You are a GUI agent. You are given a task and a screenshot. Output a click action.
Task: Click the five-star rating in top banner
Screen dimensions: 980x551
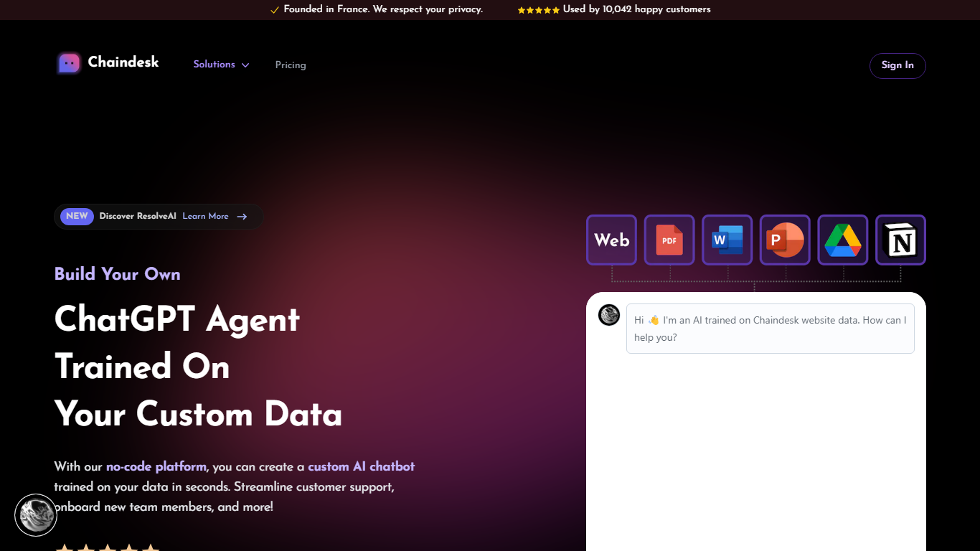click(538, 10)
